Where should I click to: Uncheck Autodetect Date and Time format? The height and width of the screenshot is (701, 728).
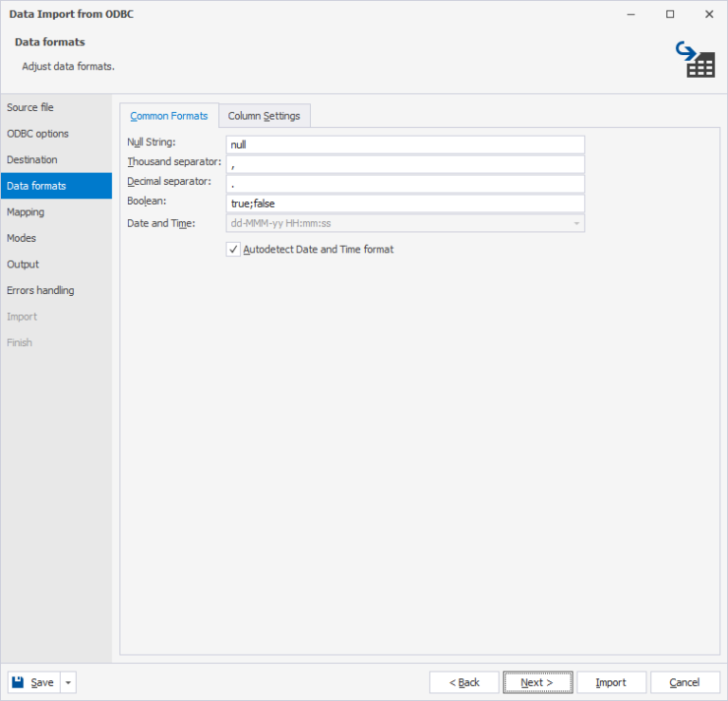233,249
